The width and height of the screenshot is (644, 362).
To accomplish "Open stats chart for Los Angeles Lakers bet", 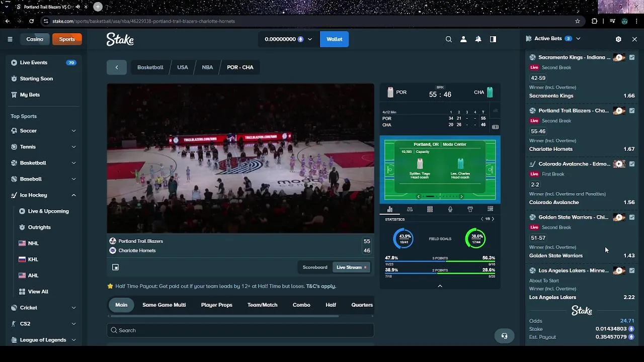I will click(x=632, y=270).
